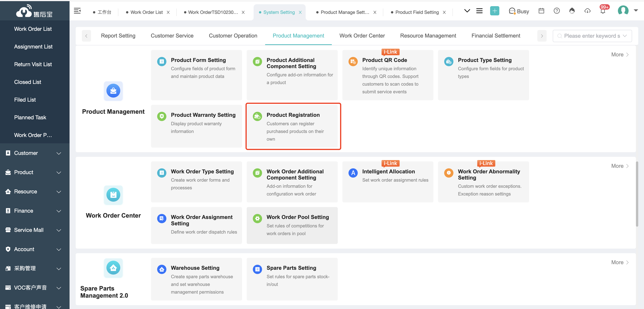Click the page vertical scrollbar

pos(637,194)
